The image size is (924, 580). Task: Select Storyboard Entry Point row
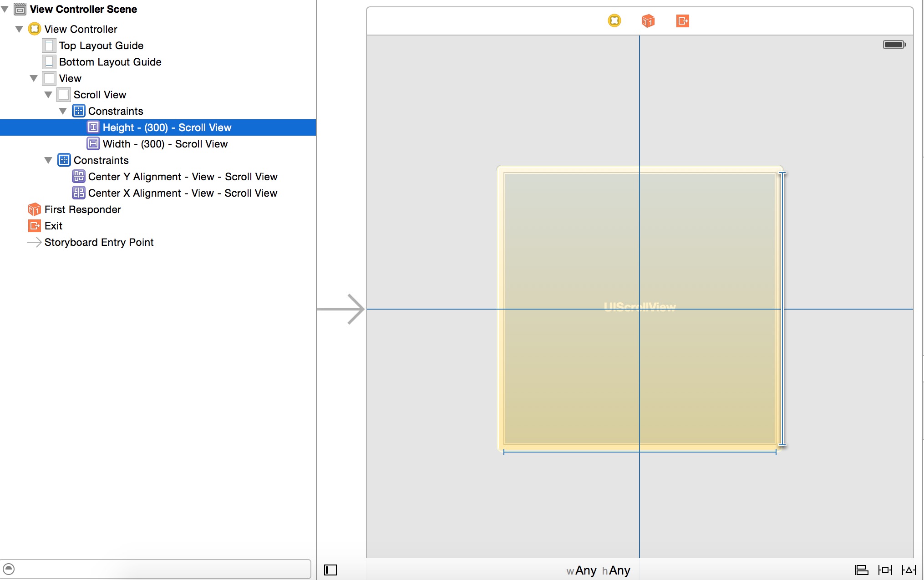click(x=158, y=242)
